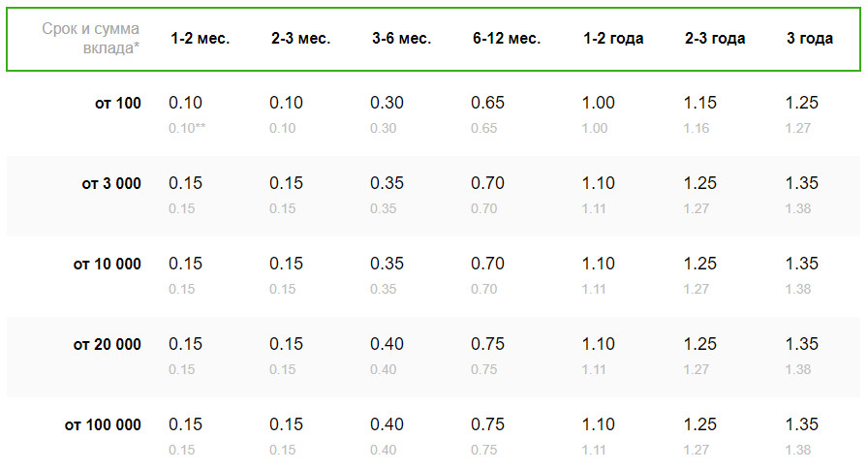Image resolution: width=868 pixels, height=470 pixels.
Task: Click 0.65 rate in 'от 100' row
Action: (x=487, y=103)
